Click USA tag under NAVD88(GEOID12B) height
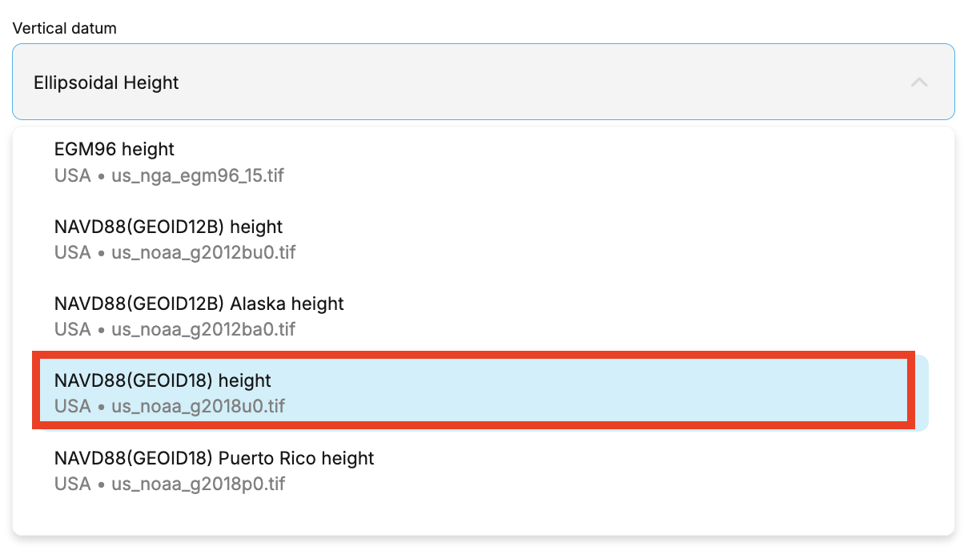Image resolution: width=980 pixels, height=559 pixels. 72,252
